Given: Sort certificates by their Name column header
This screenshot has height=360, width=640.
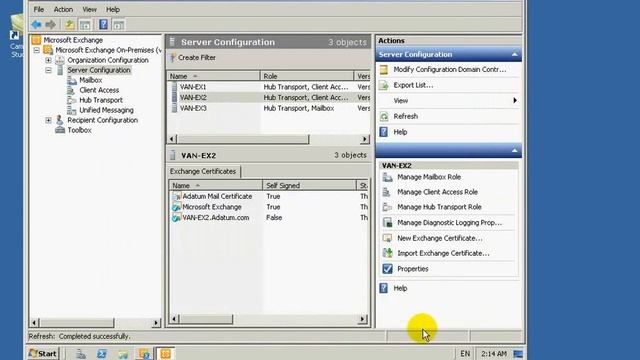Looking at the screenshot, I should point(216,185).
